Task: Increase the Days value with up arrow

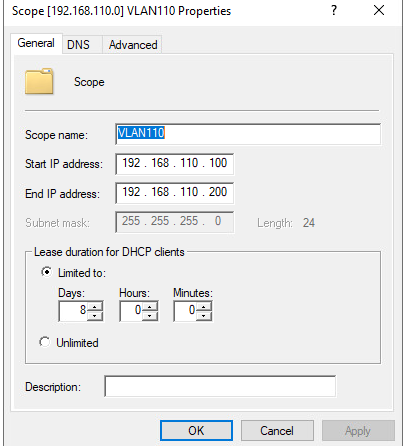Action: click(x=95, y=306)
